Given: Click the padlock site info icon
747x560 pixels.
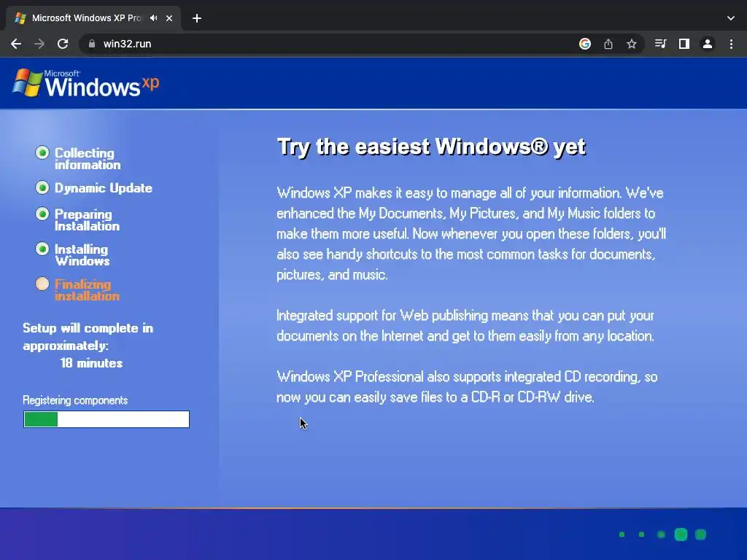Looking at the screenshot, I should pyautogui.click(x=92, y=44).
